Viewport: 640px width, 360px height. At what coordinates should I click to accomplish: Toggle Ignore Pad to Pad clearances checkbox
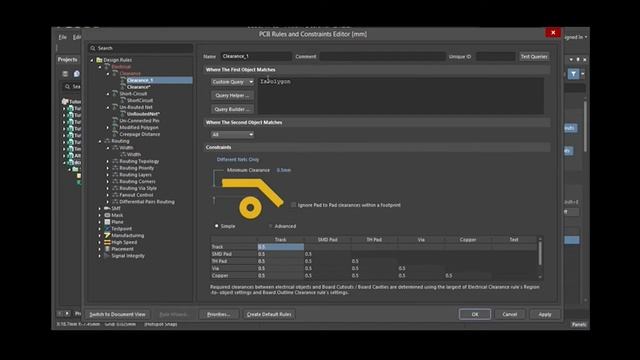(293, 205)
